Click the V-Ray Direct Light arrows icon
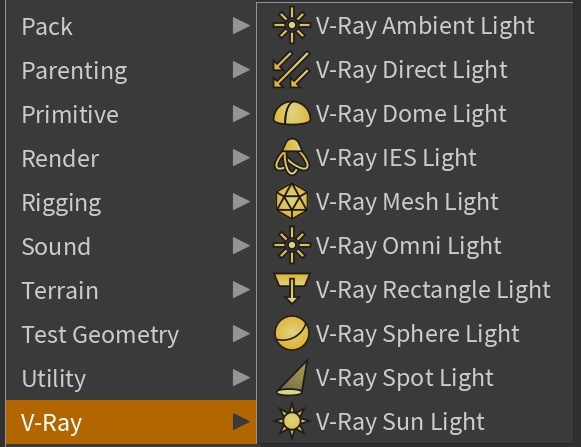Screen dimensions: 581x447 (292, 69)
